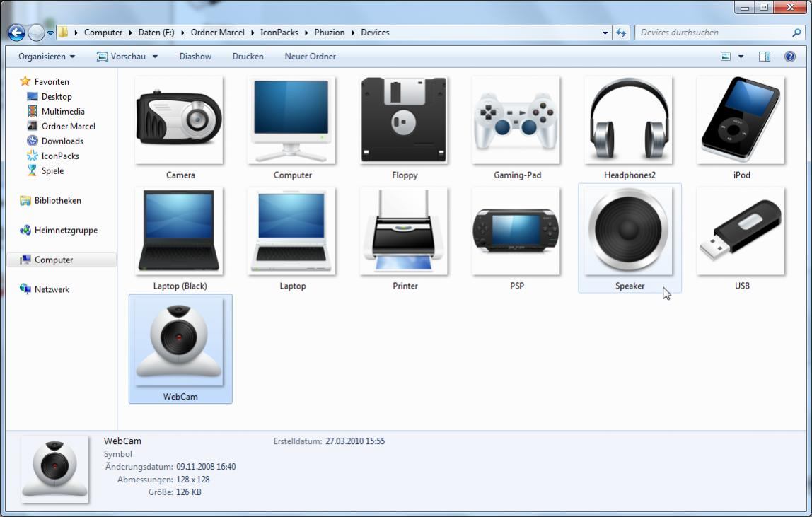812x517 pixels.
Task: Click the Abmessungen value 128 x 128
Action: coord(192,480)
